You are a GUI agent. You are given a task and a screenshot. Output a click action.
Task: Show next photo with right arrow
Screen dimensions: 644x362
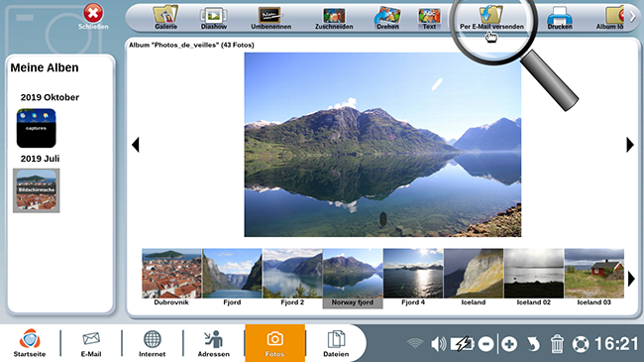tap(630, 145)
